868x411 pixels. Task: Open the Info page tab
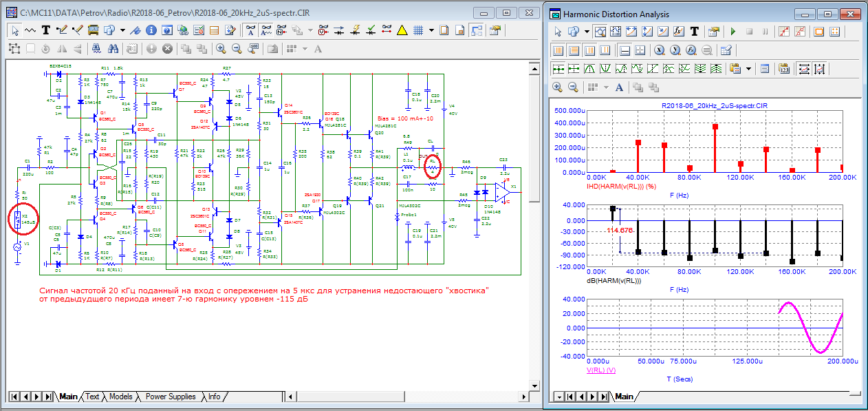point(215,397)
